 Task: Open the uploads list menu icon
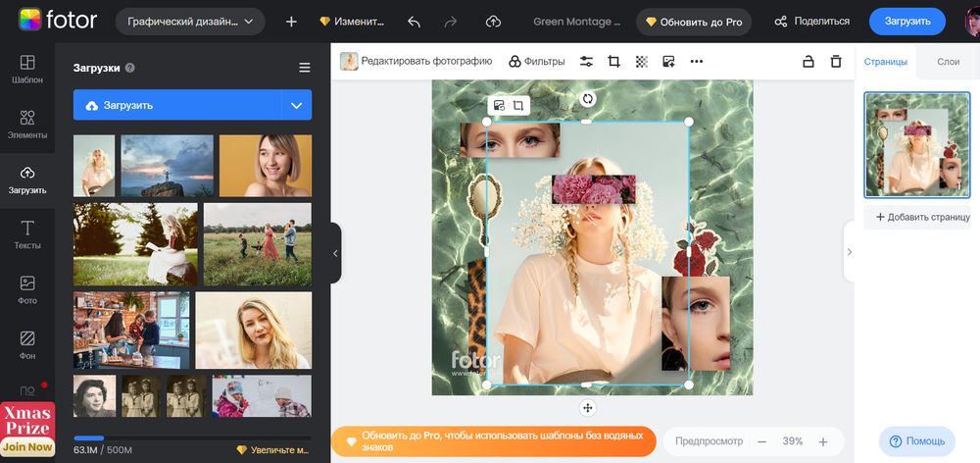tap(304, 68)
